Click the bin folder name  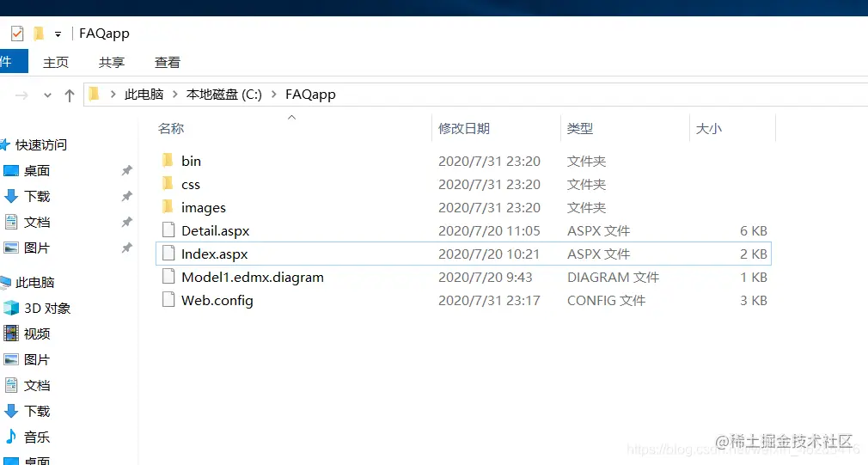[191, 161]
